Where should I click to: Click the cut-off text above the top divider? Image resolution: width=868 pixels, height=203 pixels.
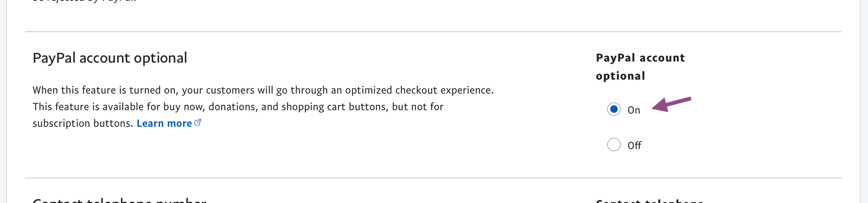coord(84,1)
